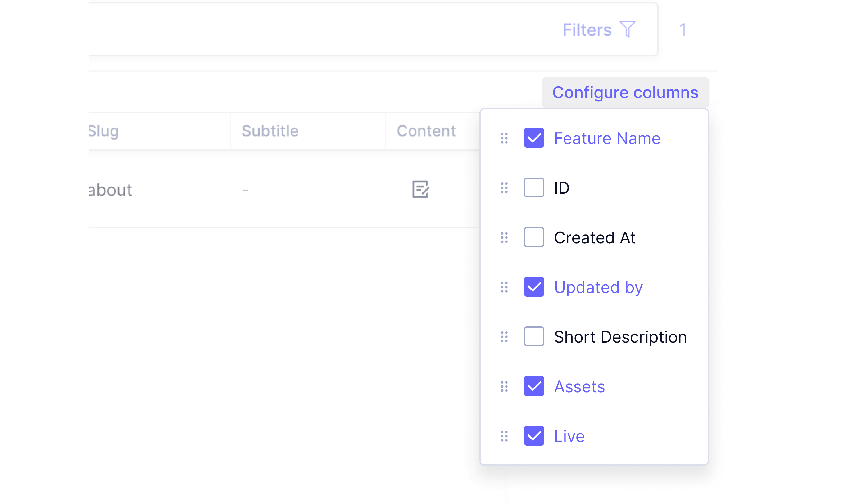Open the Filters button
This screenshot has height=504, width=857.
click(587, 30)
